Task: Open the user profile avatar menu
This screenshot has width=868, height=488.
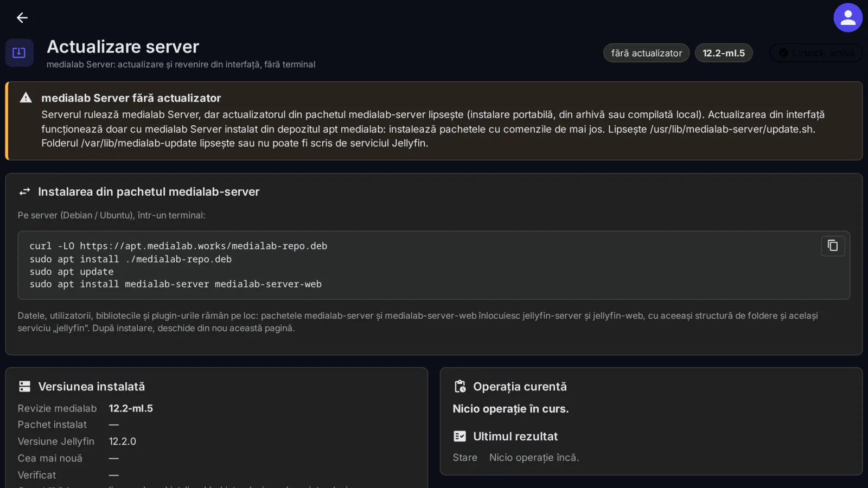Action: click(848, 18)
